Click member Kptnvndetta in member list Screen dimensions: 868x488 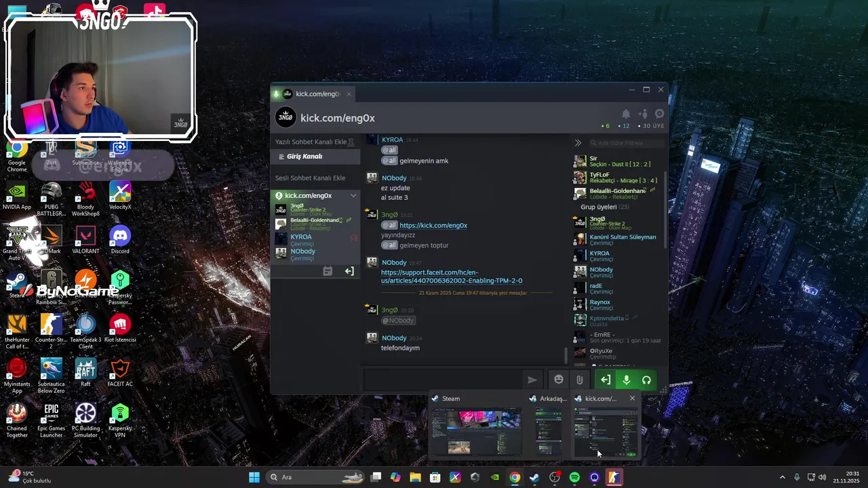click(617, 321)
